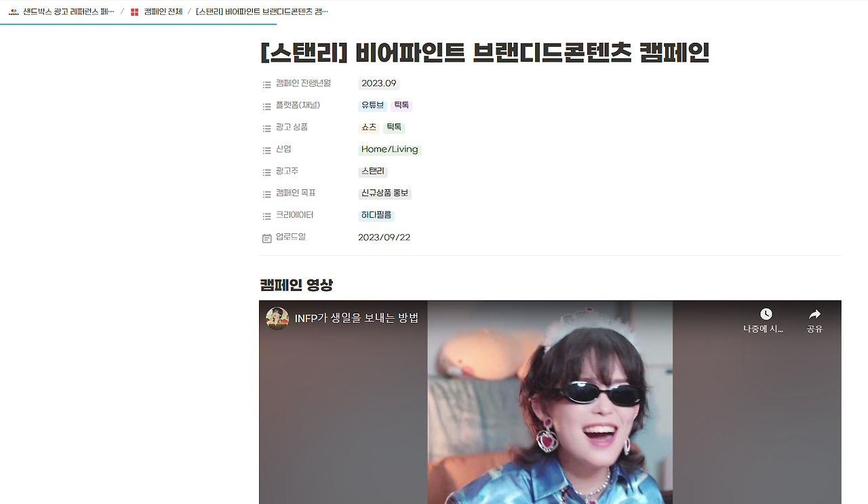Click the upload date 2023/09/22

384,237
